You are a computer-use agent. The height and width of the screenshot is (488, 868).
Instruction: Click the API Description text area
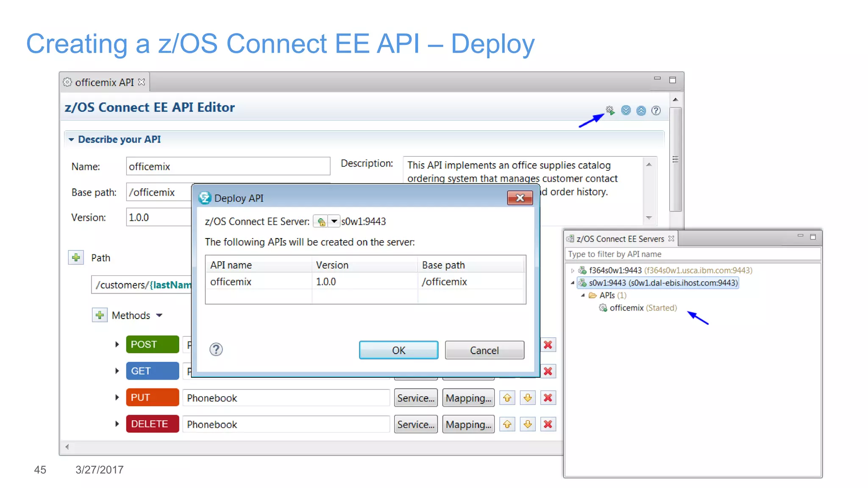(x=522, y=170)
